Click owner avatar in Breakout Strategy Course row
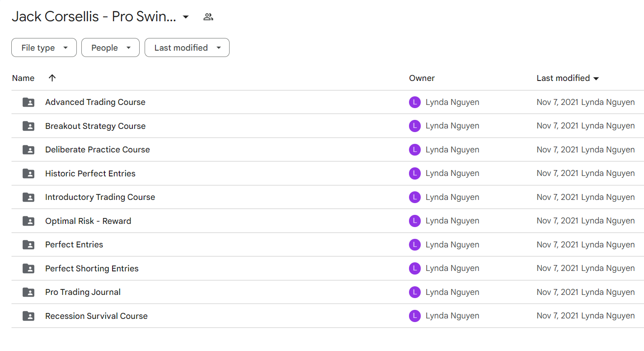 [x=415, y=126]
